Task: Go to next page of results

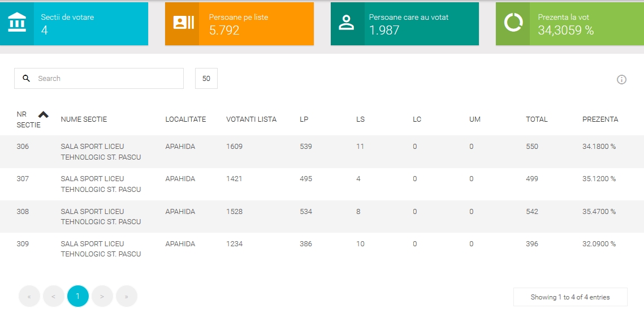Action: coord(102,296)
